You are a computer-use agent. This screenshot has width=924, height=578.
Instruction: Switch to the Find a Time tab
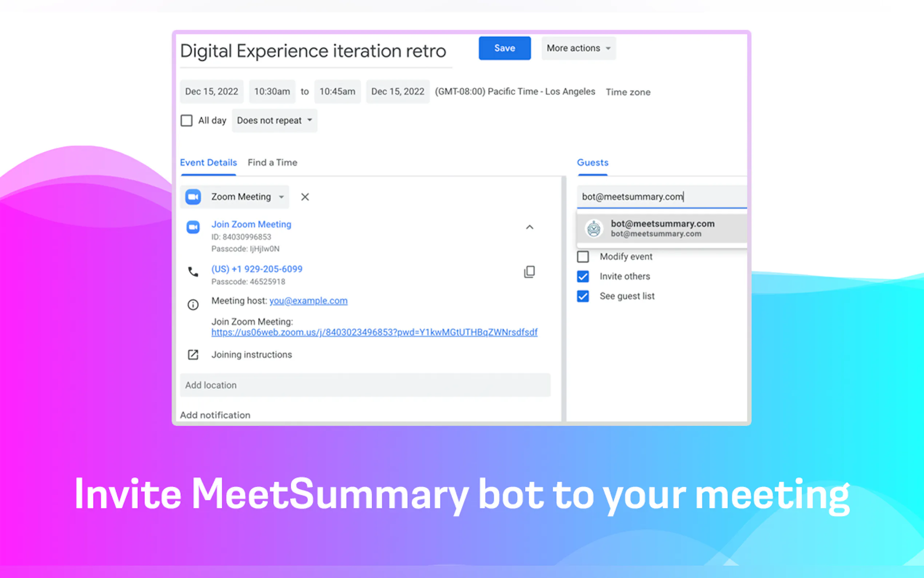pyautogui.click(x=272, y=162)
